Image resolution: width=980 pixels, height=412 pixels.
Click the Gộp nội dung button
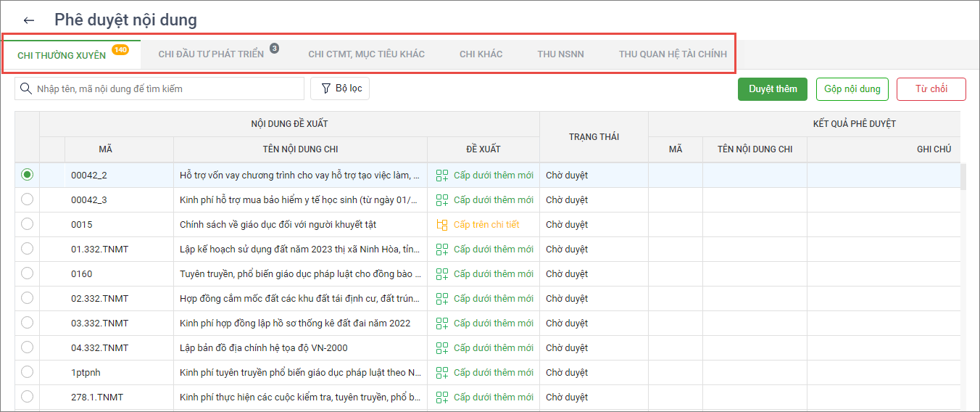pos(852,88)
